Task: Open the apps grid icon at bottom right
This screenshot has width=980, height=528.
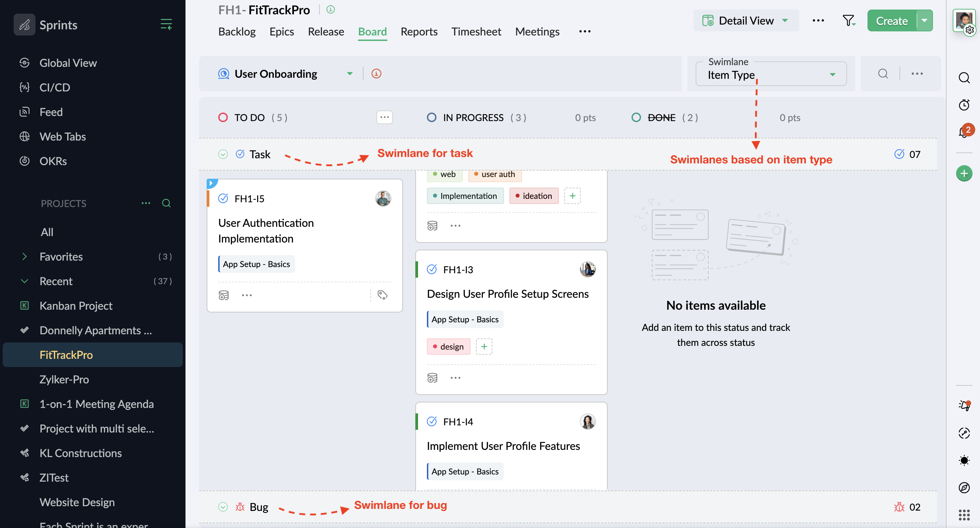Action: tap(964, 515)
